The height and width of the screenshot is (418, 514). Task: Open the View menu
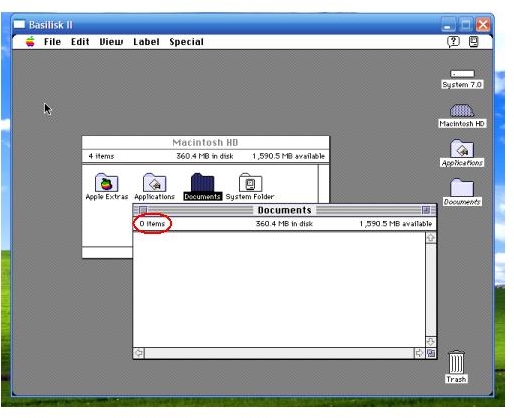coord(111,42)
